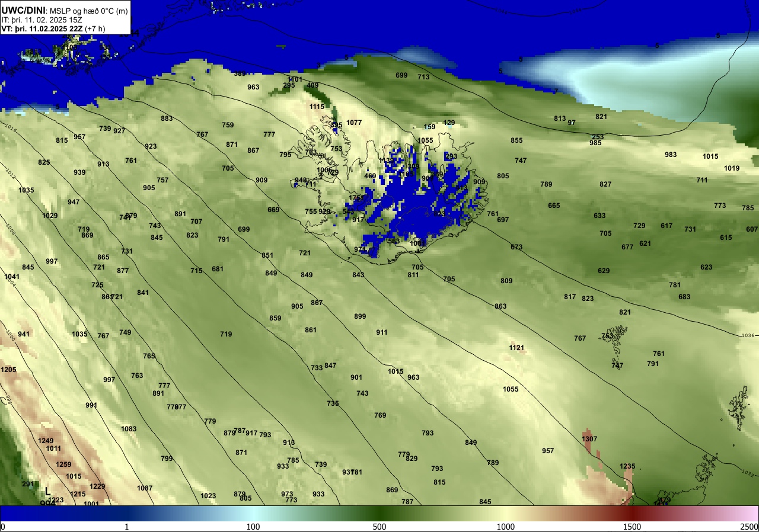Click the 681 height value
This screenshot has width=759, height=532.
click(x=218, y=269)
